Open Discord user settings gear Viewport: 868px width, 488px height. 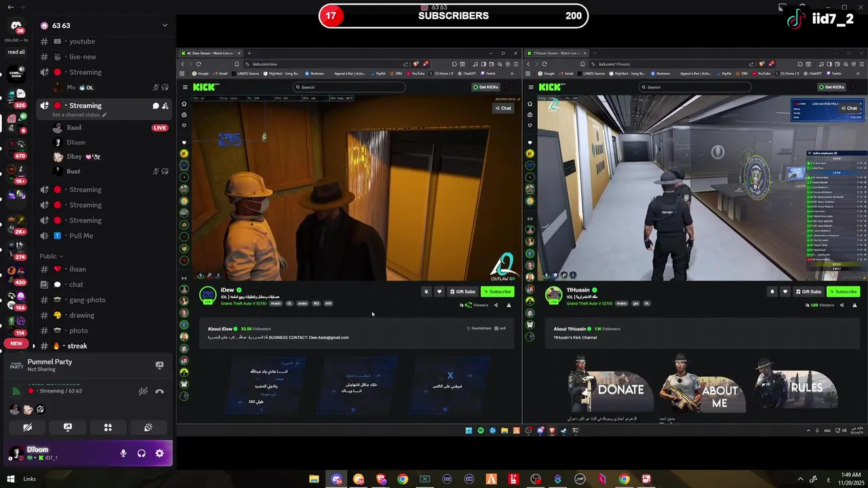(159, 453)
